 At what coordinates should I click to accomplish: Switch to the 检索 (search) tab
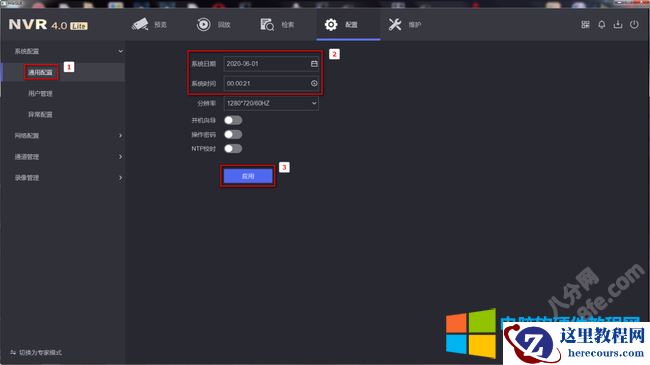pyautogui.click(x=277, y=24)
